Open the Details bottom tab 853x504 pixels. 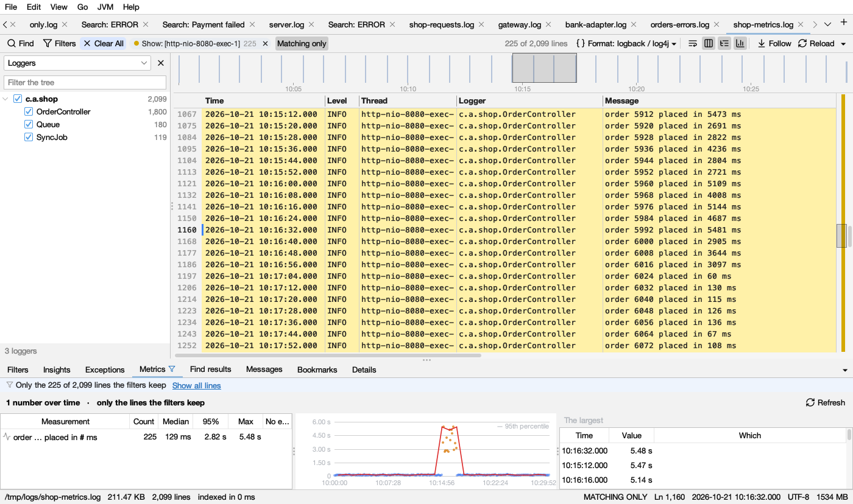tap(364, 369)
